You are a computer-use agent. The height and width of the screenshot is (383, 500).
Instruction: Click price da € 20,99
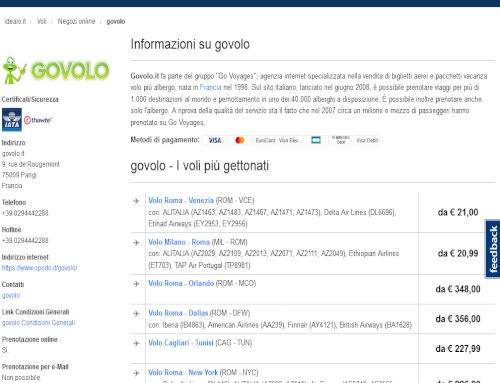(x=458, y=253)
